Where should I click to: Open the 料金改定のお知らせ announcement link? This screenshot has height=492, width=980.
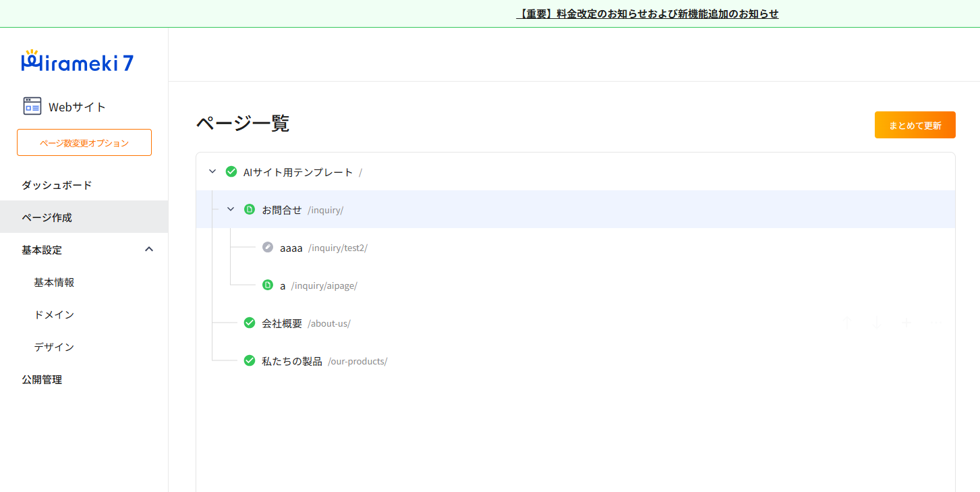tap(647, 13)
